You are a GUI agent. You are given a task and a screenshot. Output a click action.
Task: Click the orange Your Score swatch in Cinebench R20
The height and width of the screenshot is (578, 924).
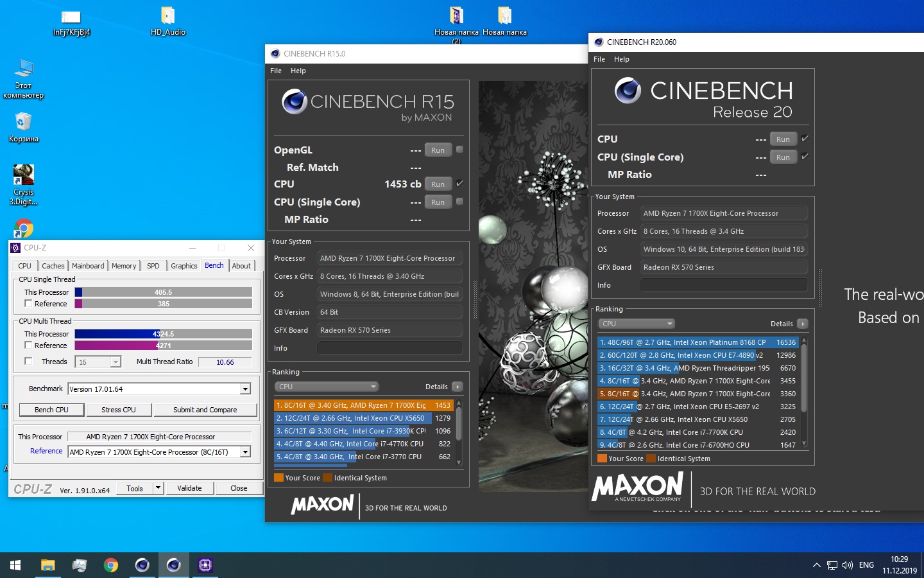(602, 459)
